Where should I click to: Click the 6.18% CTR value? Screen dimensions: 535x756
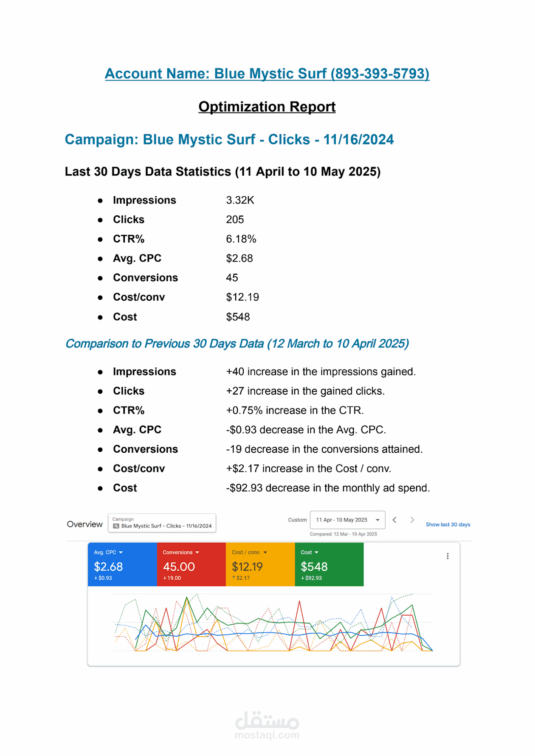click(241, 239)
